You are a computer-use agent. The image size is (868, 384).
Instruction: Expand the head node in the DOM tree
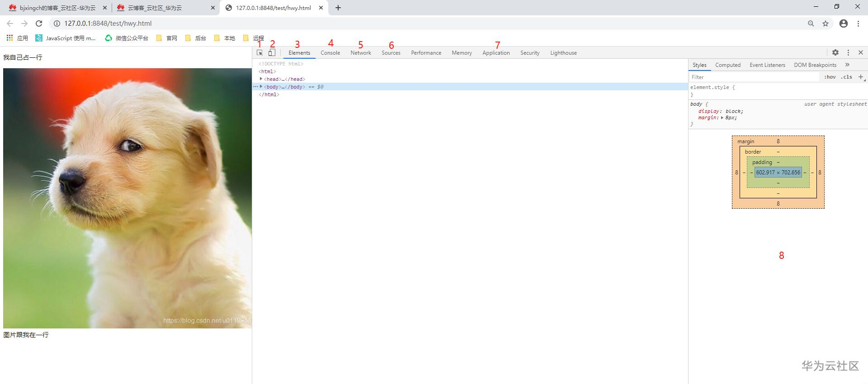tap(261, 79)
